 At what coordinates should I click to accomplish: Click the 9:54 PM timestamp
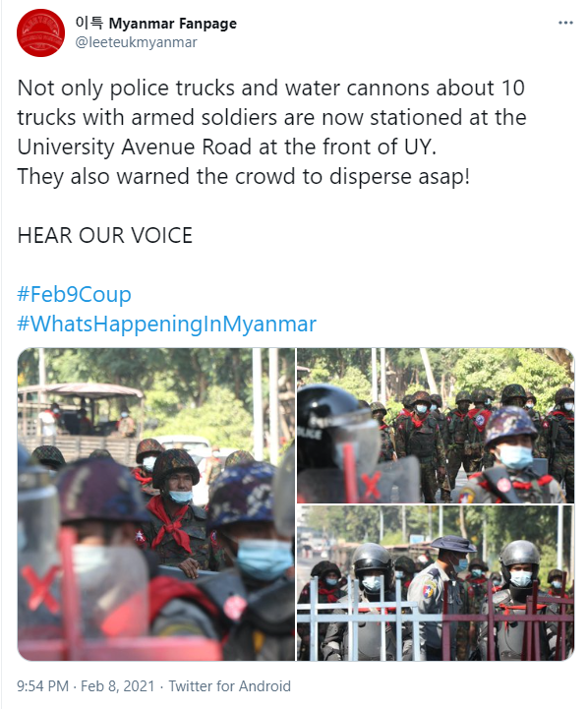tap(42, 686)
